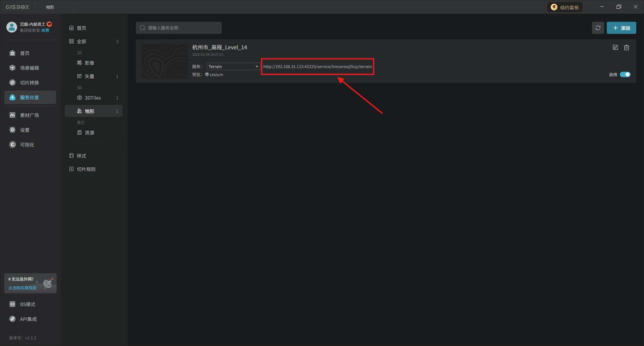
Task: Switch to BS模式
Action: tap(28, 304)
